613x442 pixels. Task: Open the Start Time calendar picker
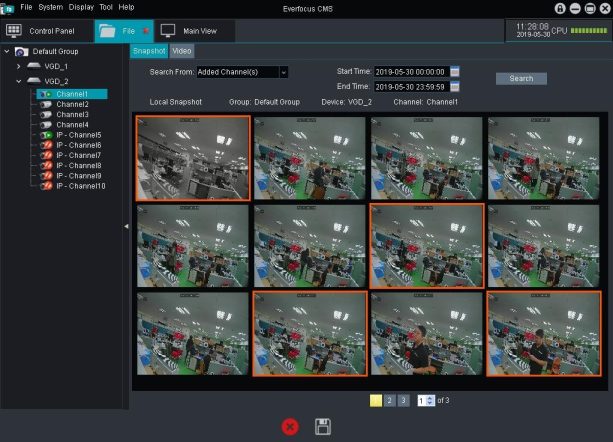tap(455, 72)
